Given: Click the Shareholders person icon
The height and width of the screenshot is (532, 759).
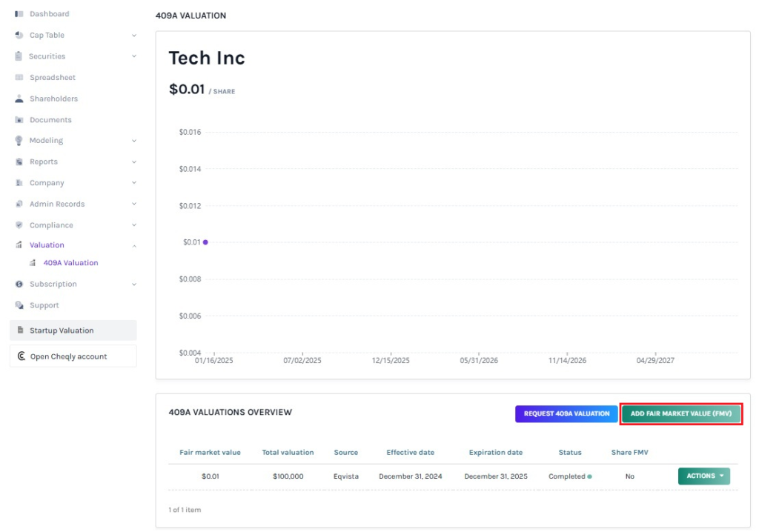Looking at the screenshot, I should (19, 99).
